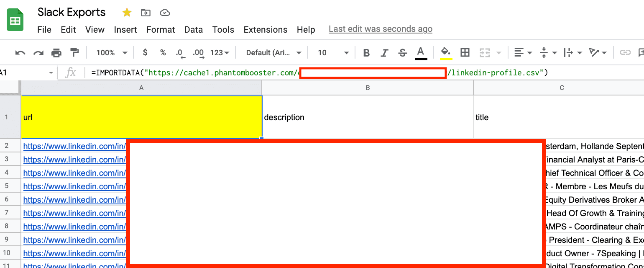The height and width of the screenshot is (268, 644).
Task: Open LinkedIn link in row 6
Action: pos(74,200)
